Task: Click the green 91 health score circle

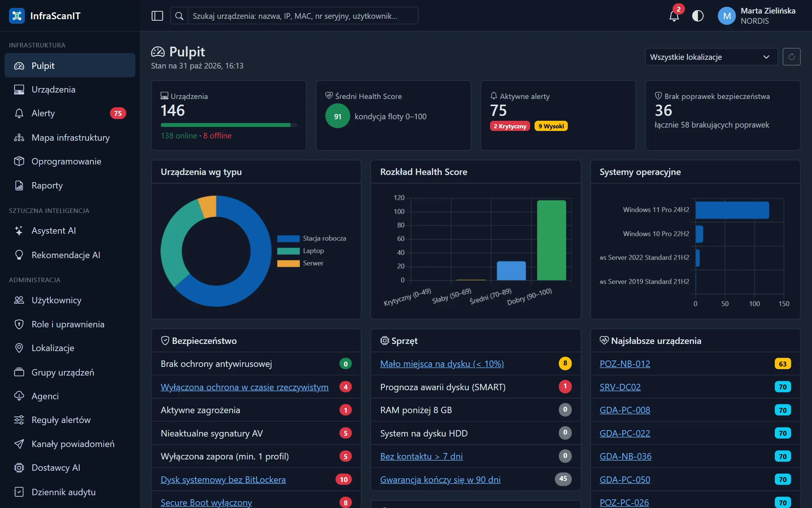Action: point(338,116)
